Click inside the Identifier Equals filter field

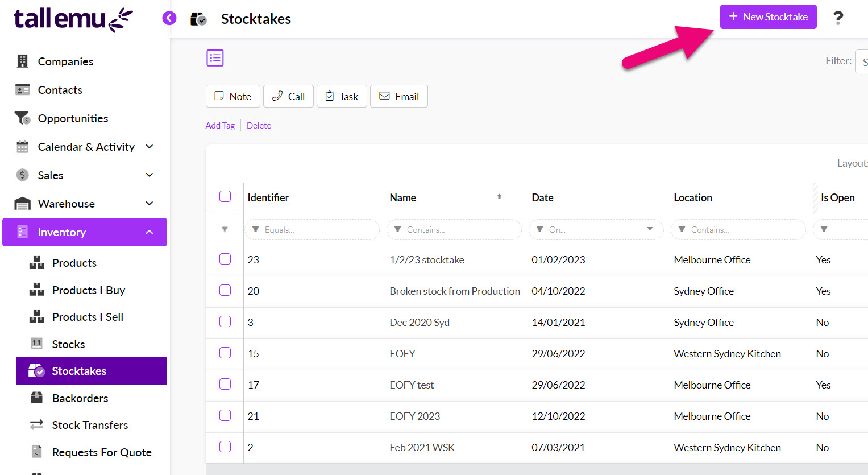click(x=312, y=229)
